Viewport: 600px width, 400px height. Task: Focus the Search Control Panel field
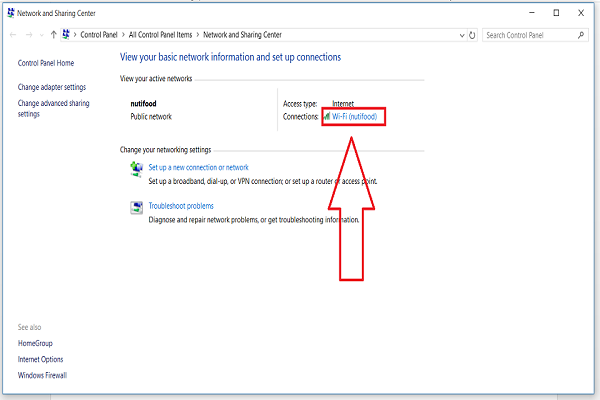click(530, 35)
